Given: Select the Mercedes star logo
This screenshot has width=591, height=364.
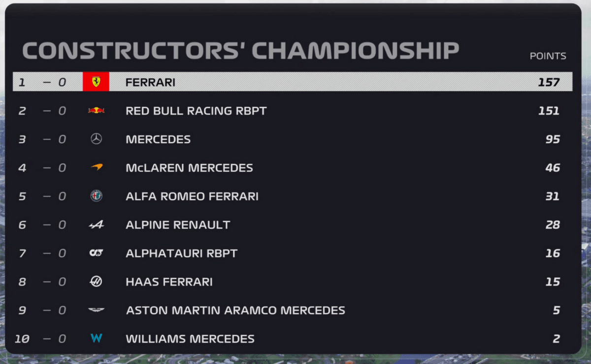Looking at the screenshot, I should (96, 139).
